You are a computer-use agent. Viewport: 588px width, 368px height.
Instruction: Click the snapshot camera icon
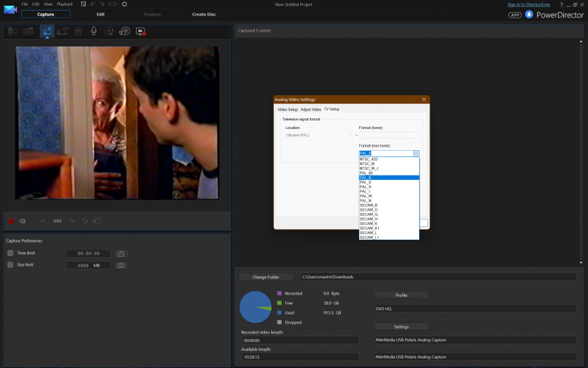[x=121, y=265]
